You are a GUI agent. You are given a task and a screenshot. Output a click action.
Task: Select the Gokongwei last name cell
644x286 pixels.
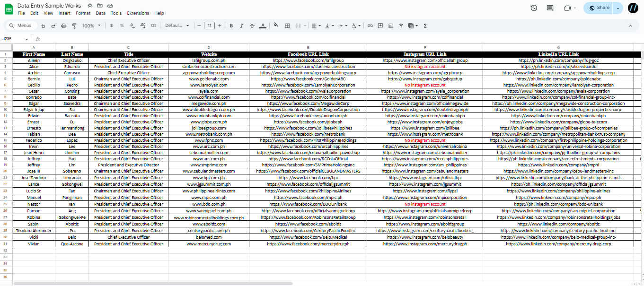click(72, 184)
